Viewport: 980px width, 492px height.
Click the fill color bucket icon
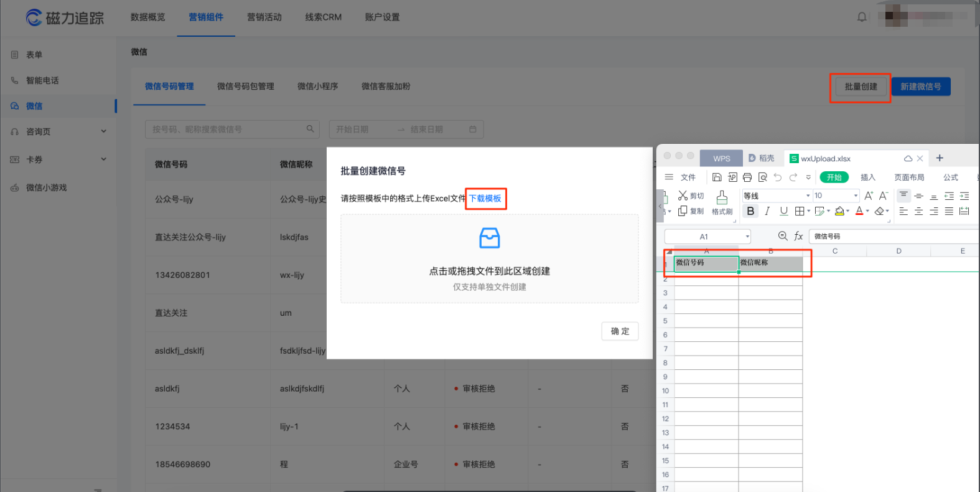coord(839,211)
